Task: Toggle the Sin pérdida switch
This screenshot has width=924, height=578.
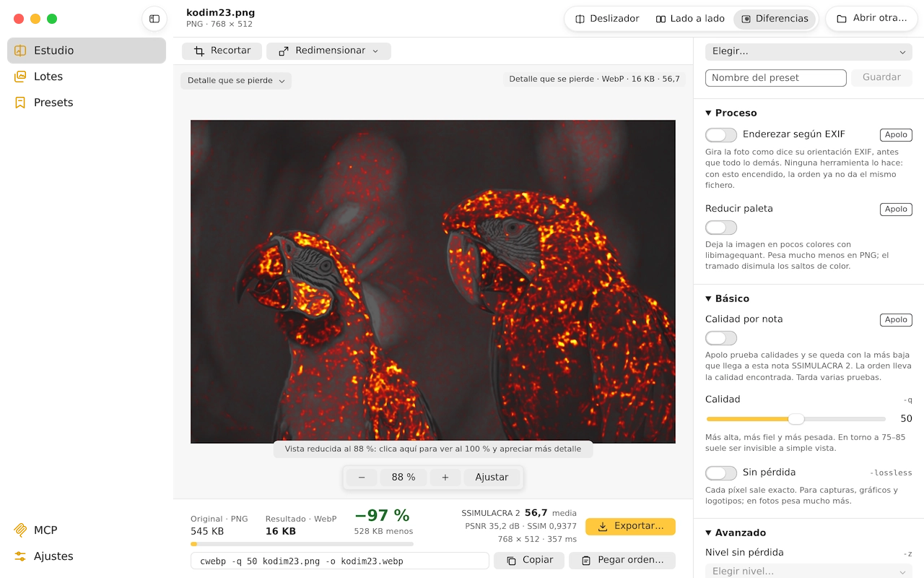Action: pyautogui.click(x=721, y=473)
